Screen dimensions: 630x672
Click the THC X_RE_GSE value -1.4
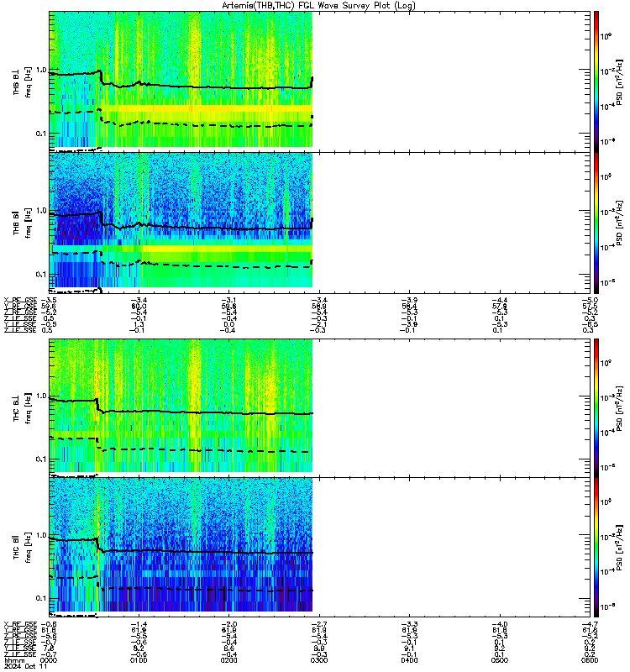(x=139, y=624)
